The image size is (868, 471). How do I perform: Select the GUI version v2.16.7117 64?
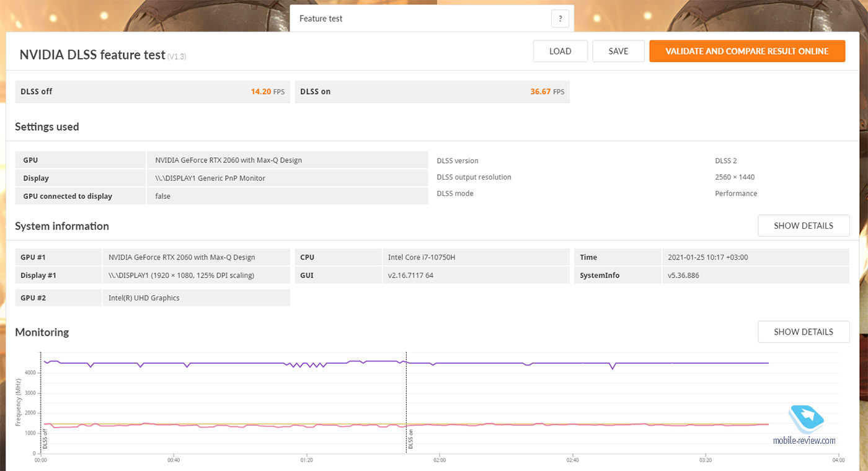[410, 275]
